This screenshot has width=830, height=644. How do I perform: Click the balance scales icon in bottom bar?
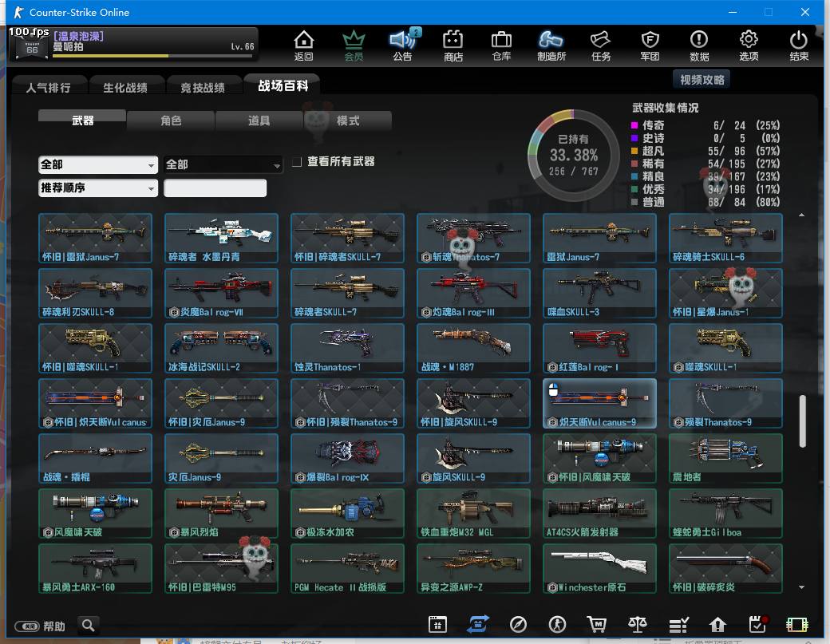click(x=638, y=625)
